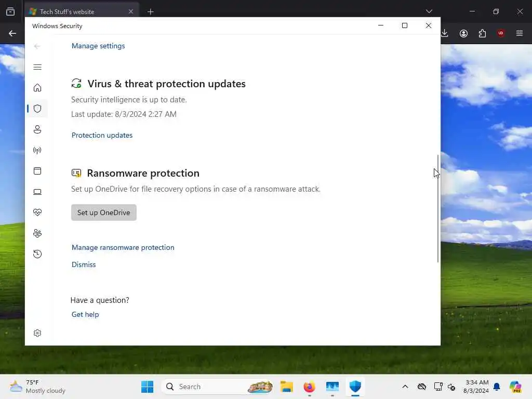The height and width of the screenshot is (399, 532).
Task: Open the blue monitor app in the taskbar
Action: pyautogui.click(x=332, y=387)
